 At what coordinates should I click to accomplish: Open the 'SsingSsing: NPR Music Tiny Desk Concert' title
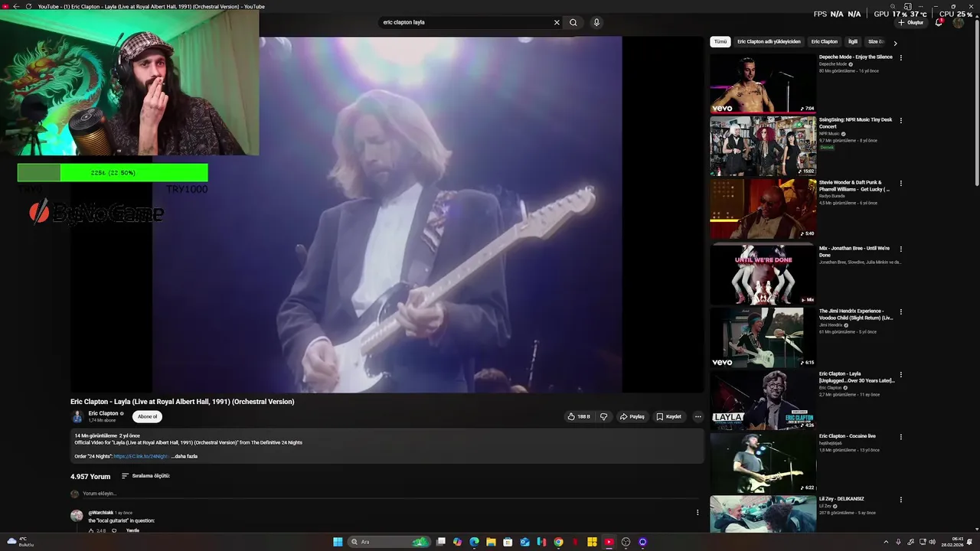(855, 122)
